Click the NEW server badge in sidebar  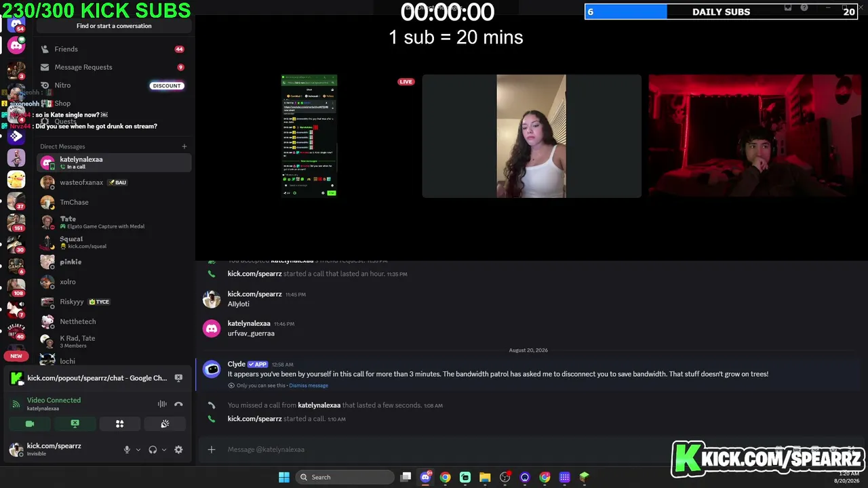coord(16,356)
